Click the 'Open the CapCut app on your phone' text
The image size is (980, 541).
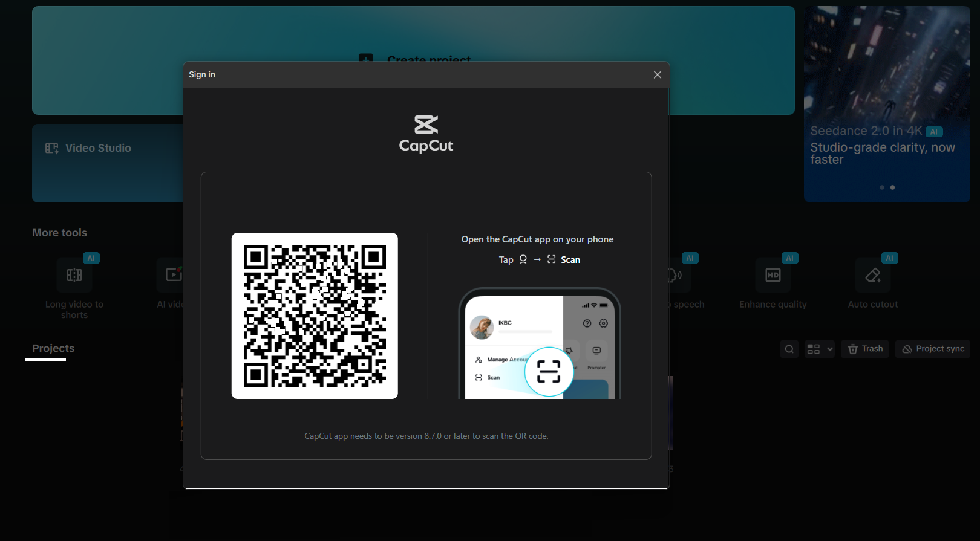(x=537, y=239)
